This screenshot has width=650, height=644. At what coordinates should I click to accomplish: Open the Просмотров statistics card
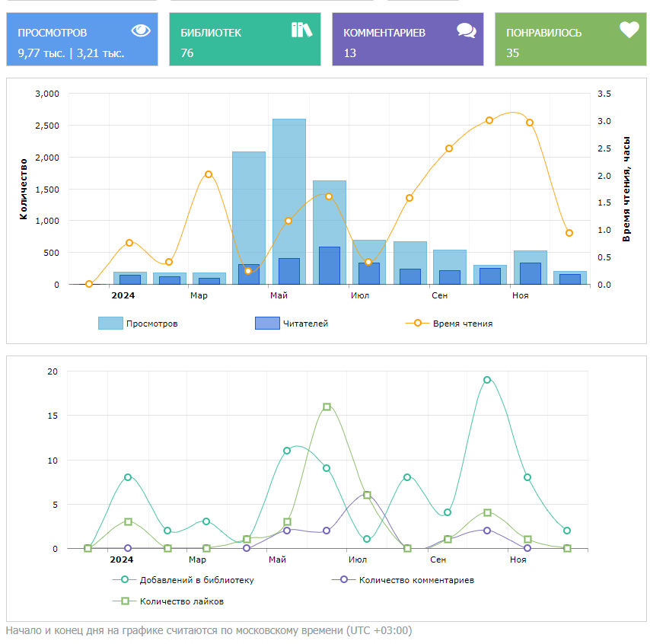(82, 39)
